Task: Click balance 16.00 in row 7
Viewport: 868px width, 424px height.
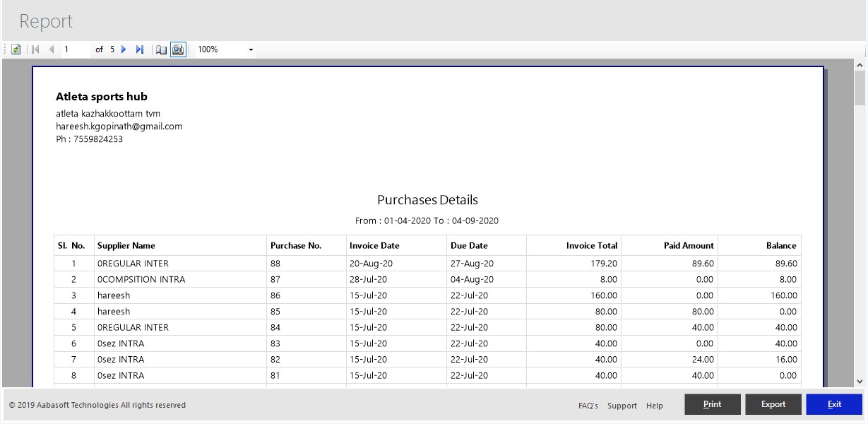Action: [x=785, y=360]
